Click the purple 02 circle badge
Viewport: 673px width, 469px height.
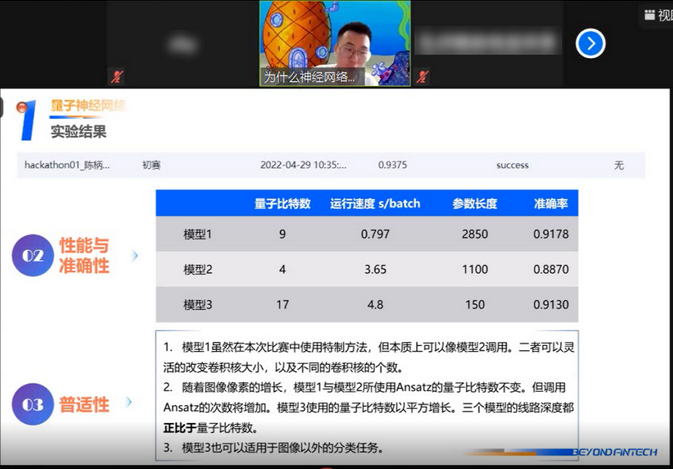click(32, 255)
